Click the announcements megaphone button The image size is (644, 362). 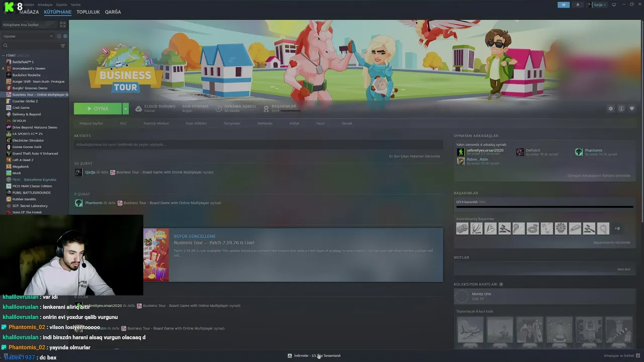pos(563,5)
